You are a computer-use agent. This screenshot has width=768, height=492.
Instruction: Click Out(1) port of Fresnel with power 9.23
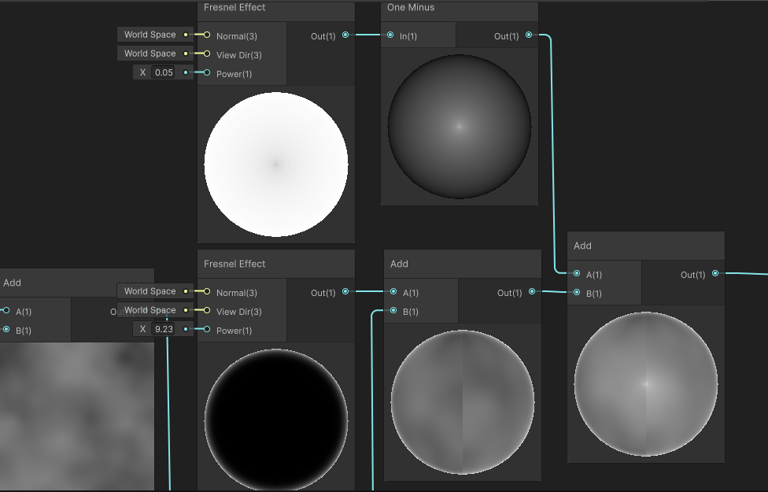click(345, 292)
